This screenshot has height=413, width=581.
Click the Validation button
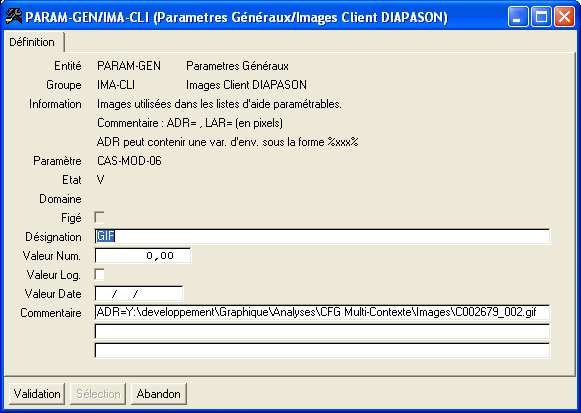tap(37, 394)
